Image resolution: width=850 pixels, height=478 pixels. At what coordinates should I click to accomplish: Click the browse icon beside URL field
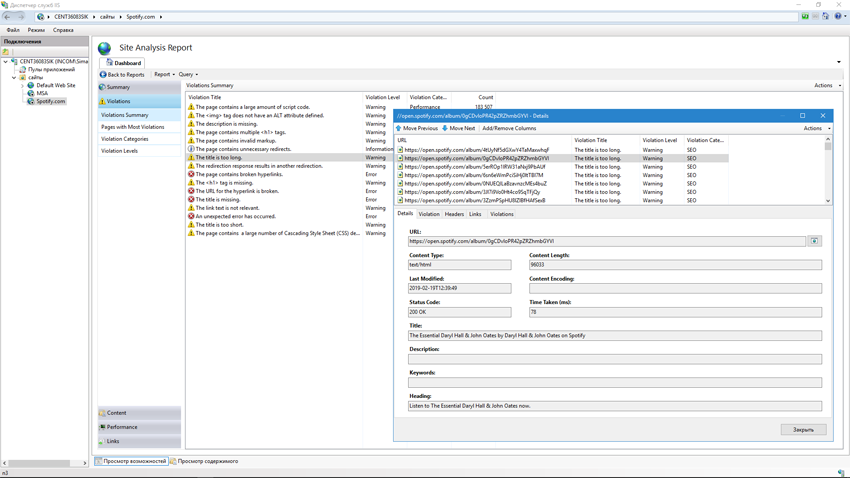tap(814, 241)
